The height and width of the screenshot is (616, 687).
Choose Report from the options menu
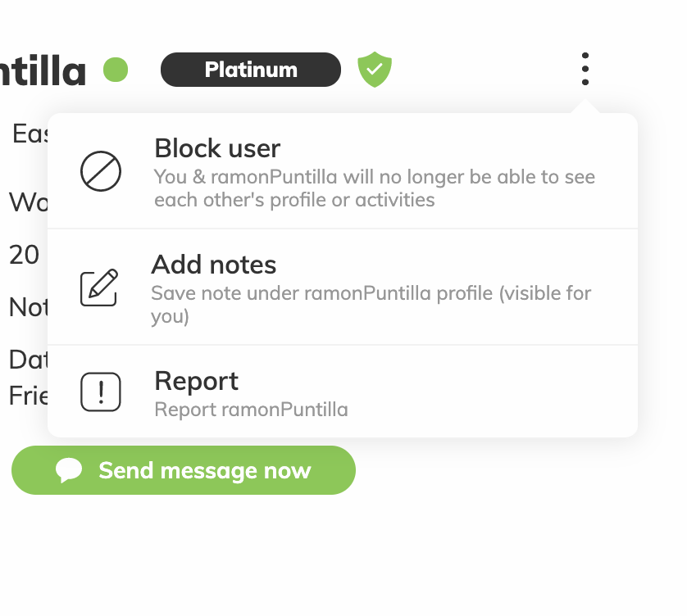pos(343,392)
